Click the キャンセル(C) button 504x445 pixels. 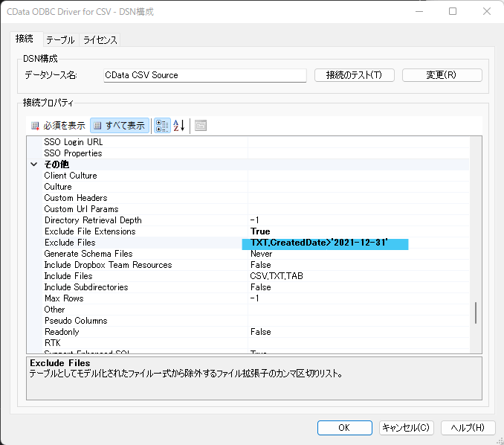(x=407, y=428)
